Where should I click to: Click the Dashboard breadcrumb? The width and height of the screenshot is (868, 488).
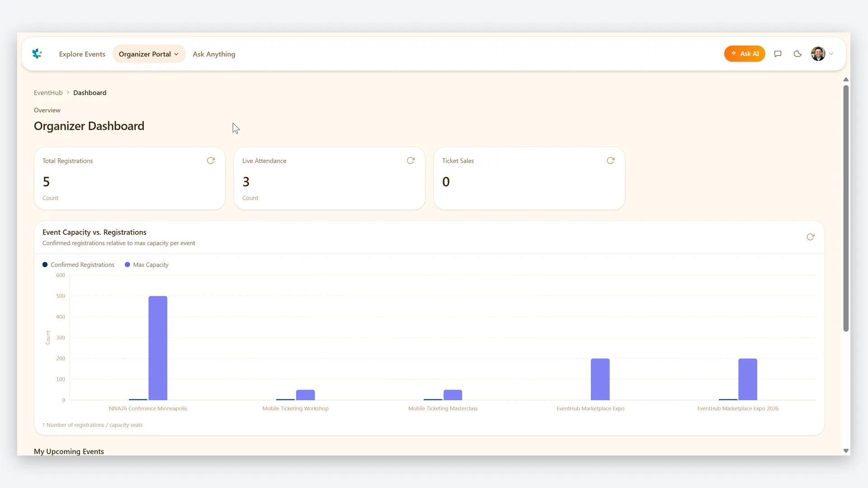pyautogui.click(x=90, y=93)
